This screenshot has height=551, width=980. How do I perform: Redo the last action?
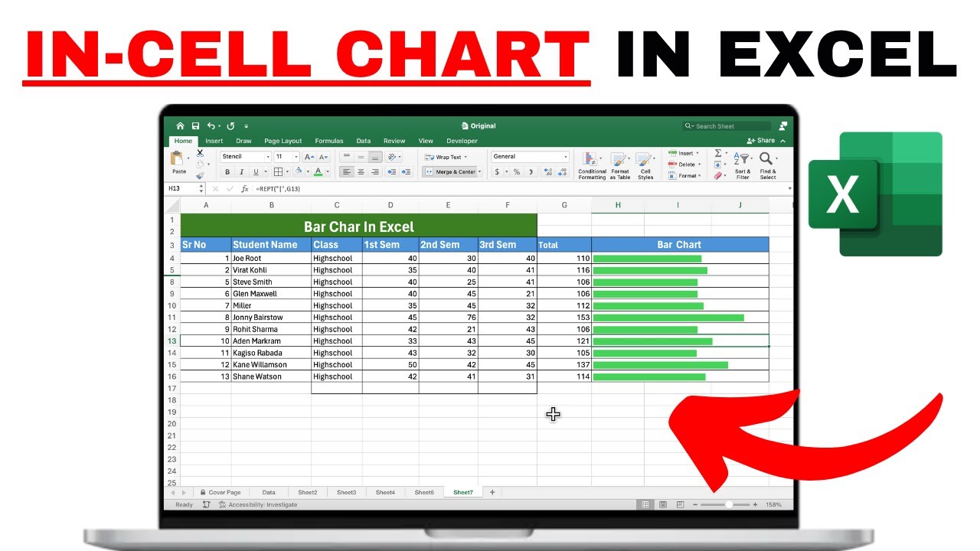pyautogui.click(x=230, y=126)
